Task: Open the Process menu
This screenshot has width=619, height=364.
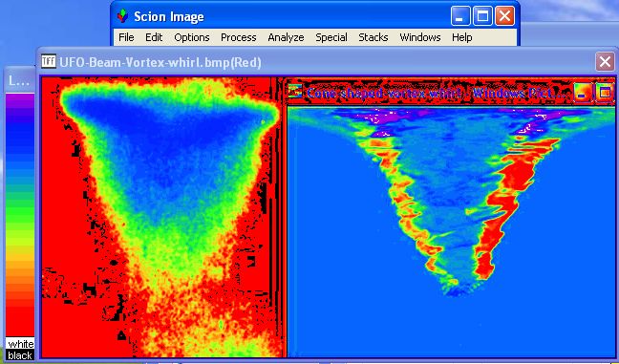Action: click(x=239, y=37)
